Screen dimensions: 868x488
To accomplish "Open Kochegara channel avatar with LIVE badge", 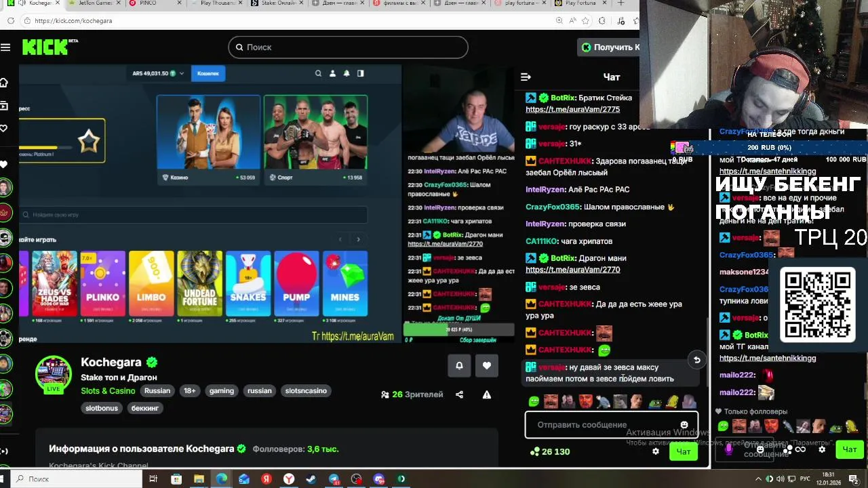I will pos(54,375).
